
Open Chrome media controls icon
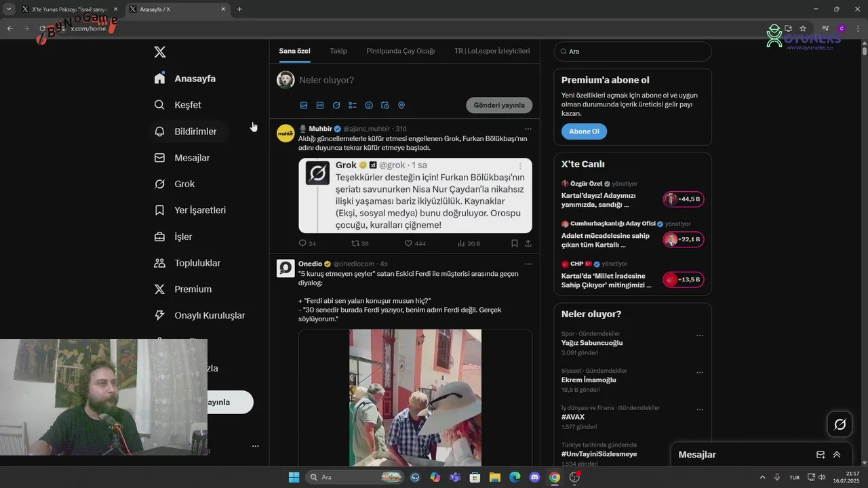point(825,28)
